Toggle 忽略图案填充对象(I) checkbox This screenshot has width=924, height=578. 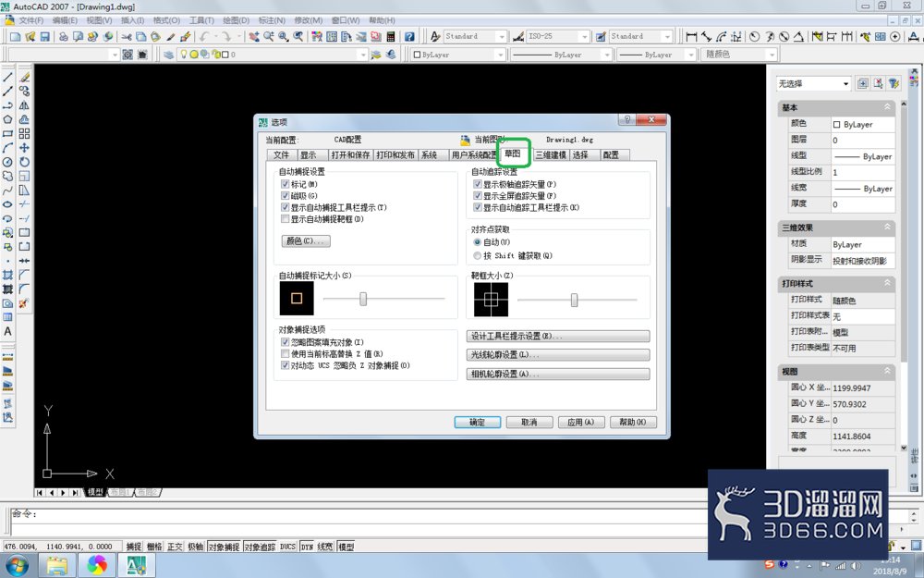point(286,342)
